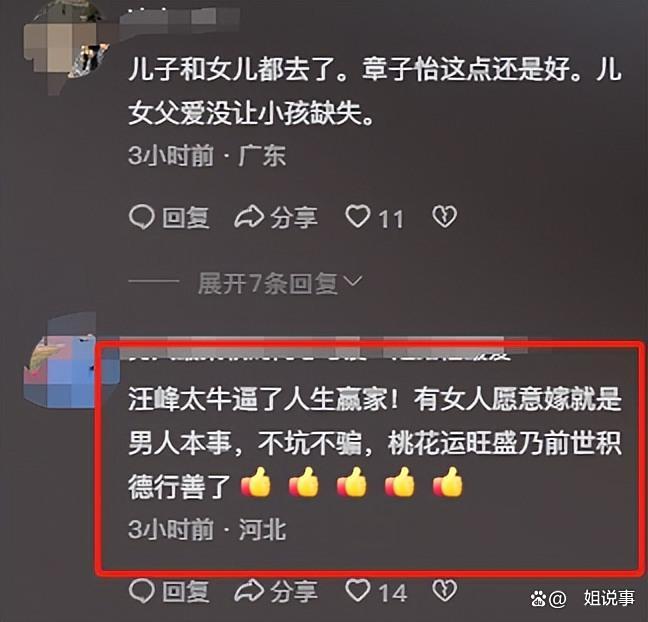This screenshot has width=648, height=622.
Task: Click the 3小时前 · 河北 timestamp
Action: [x=207, y=529]
